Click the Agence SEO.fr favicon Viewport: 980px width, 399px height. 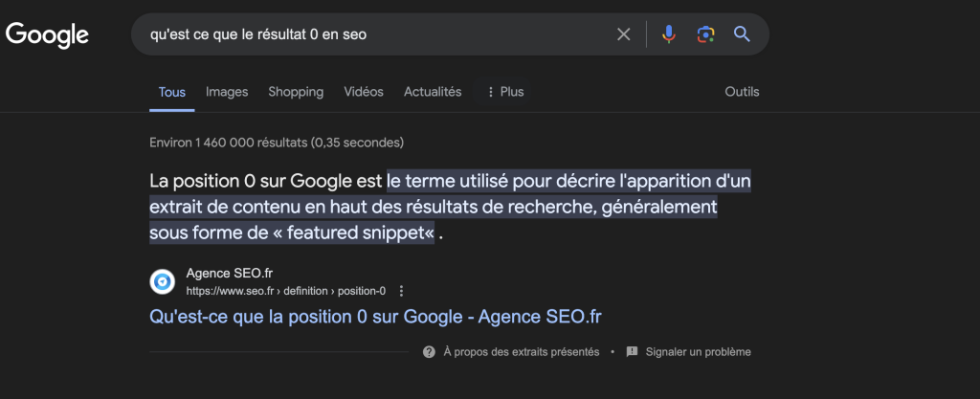163,282
